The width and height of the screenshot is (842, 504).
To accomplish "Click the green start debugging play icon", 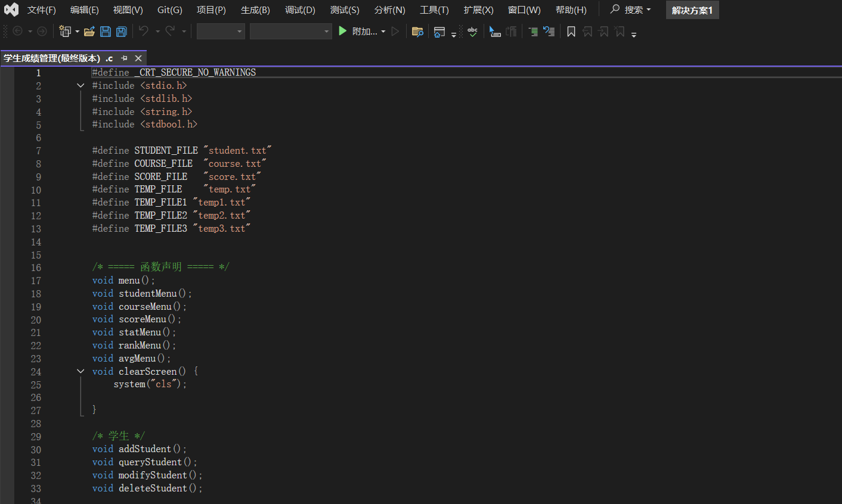I will (x=342, y=31).
